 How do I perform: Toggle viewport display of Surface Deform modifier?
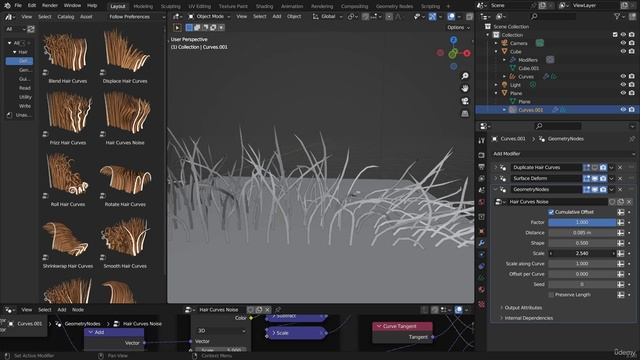point(595,179)
